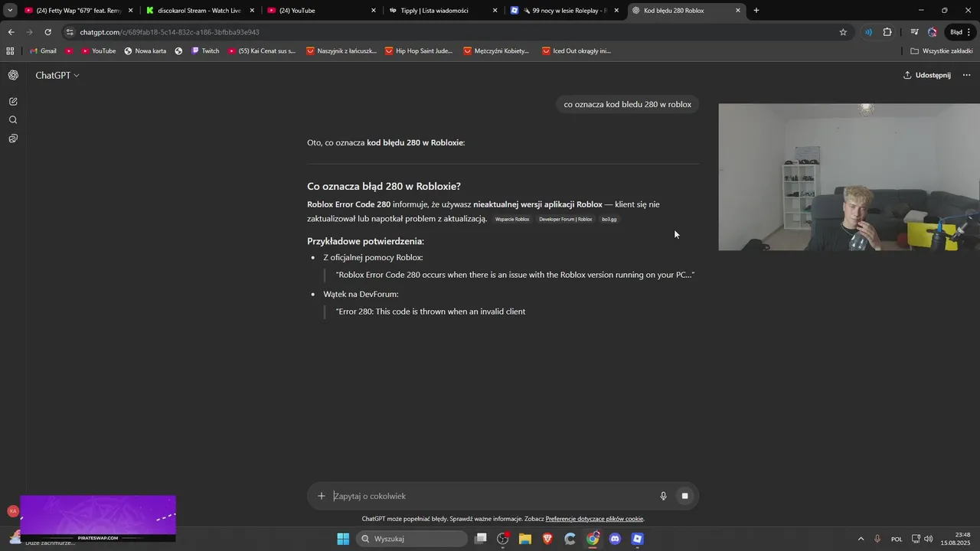980x551 pixels.
Task: Open the media control toolbar icon
Action: click(914, 32)
